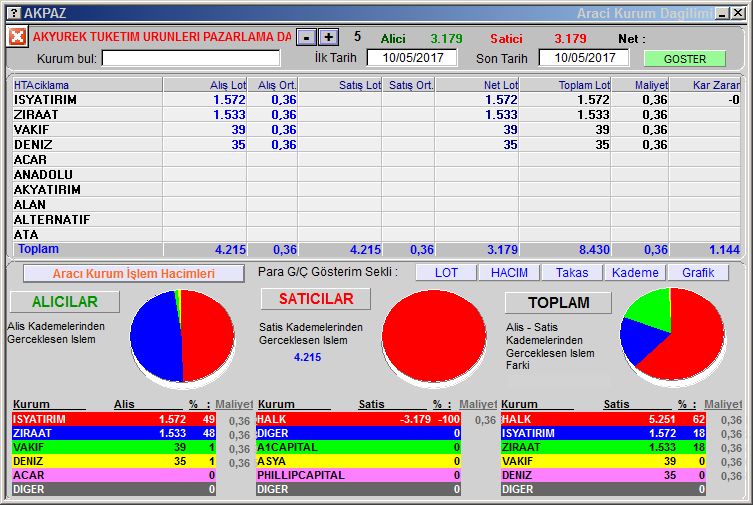This screenshot has width=753, height=505.
Task: Open the Takas view
Action: pos(572,273)
